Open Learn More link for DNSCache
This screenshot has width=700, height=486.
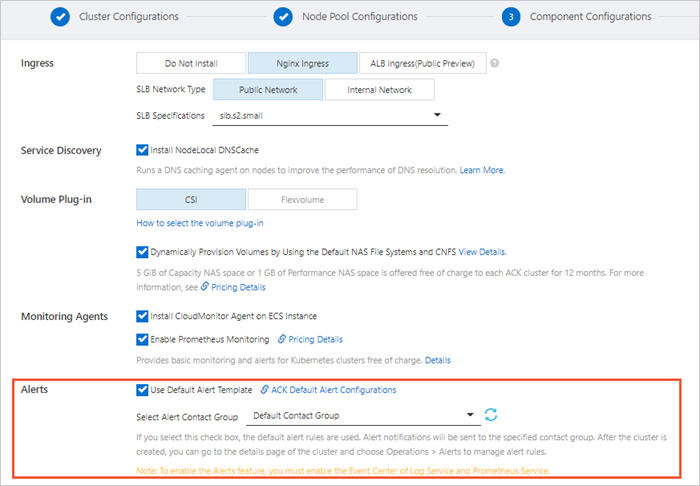[482, 170]
